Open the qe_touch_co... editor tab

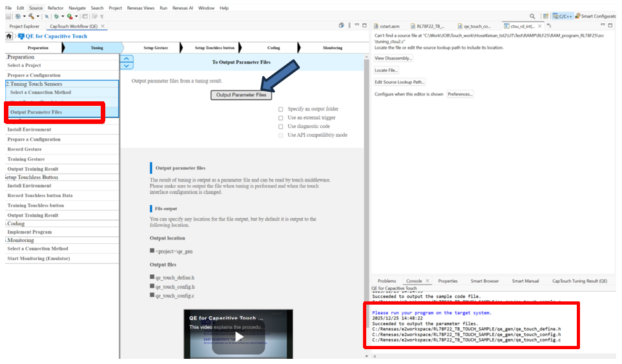[475, 26]
